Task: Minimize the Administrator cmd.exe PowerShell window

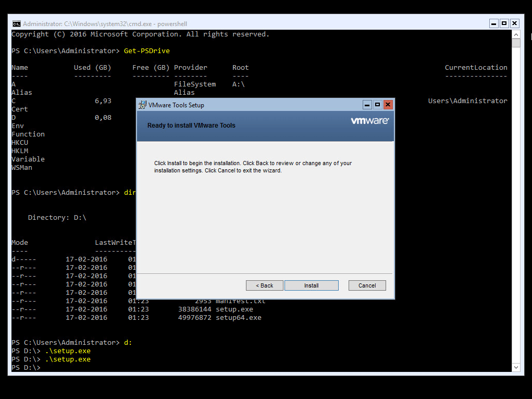Action: coord(493,23)
